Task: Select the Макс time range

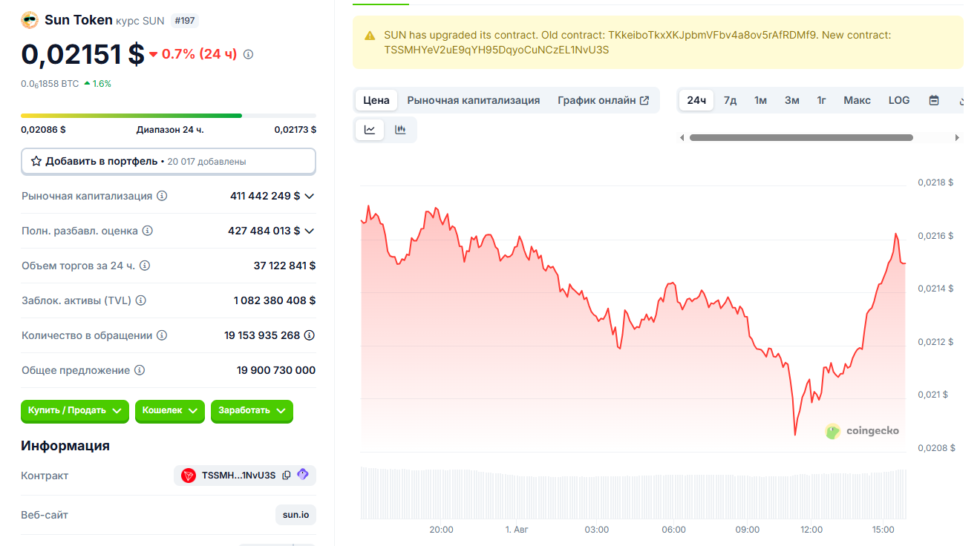Action: (857, 100)
